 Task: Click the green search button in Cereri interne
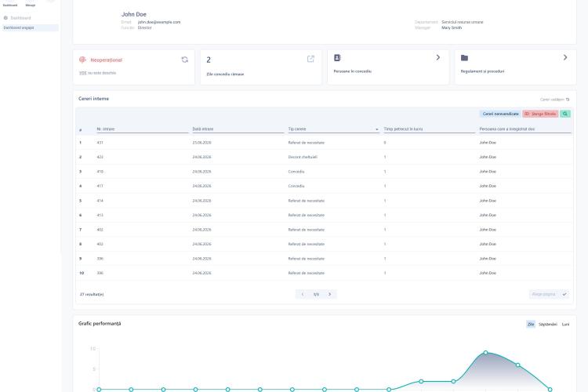[565, 114]
